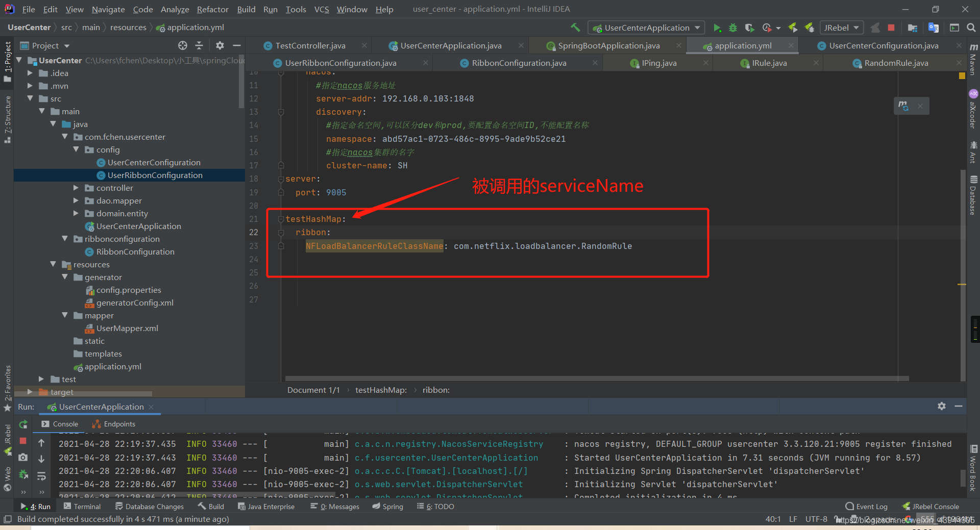Open aiXcoder sidebar panel
Viewport: 980px width, 530px height.
pyautogui.click(x=973, y=109)
